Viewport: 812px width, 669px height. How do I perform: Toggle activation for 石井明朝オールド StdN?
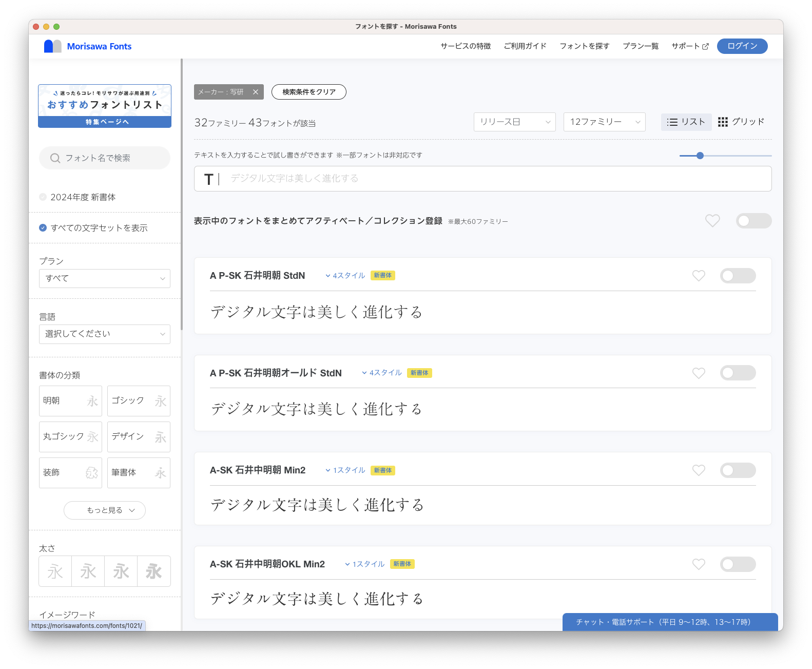738,373
